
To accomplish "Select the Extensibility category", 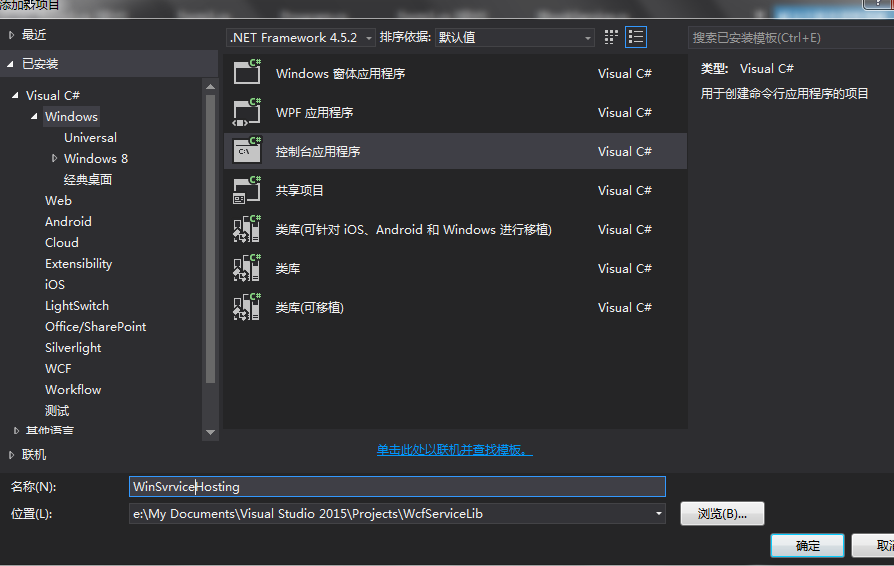I will click(78, 263).
